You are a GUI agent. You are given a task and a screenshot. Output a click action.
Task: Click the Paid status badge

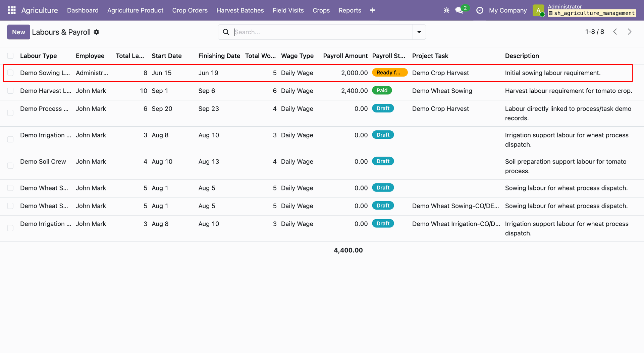(382, 90)
